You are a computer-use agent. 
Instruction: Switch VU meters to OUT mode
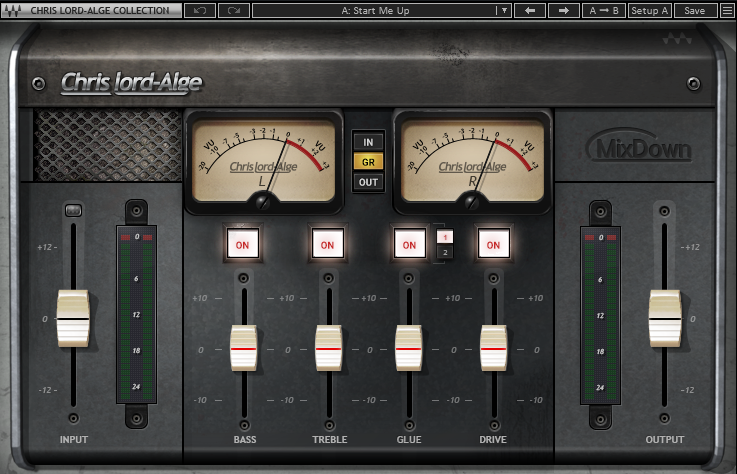tap(369, 182)
